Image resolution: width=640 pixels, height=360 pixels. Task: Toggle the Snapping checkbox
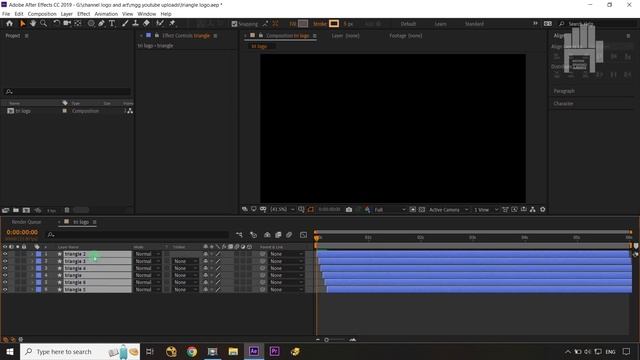click(234, 24)
